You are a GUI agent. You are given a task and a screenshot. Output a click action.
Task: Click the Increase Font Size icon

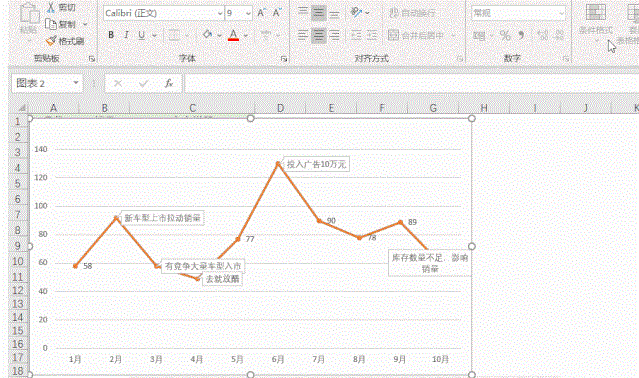pyautogui.click(x=261, y=13)
